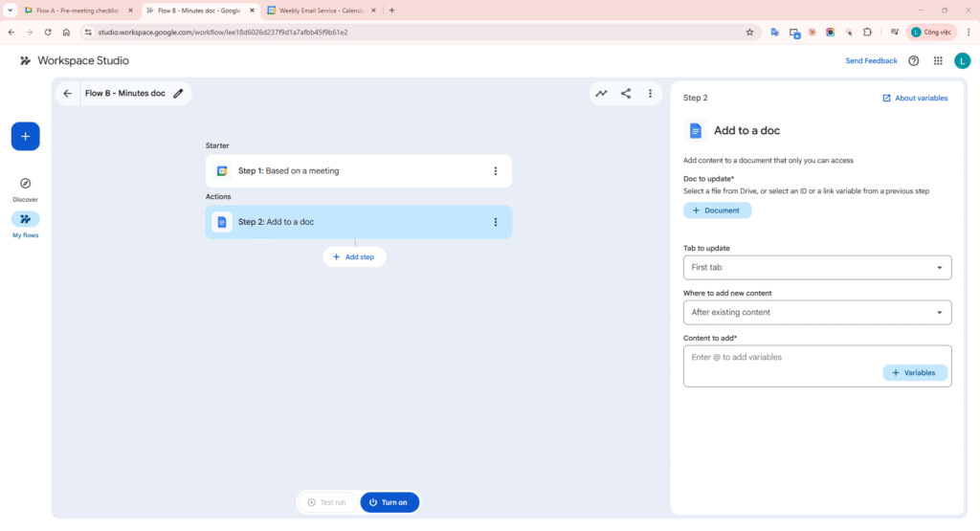Viewport: 980px width, 531px height.
Task: Switch to Weebly Email Service Calendar tab
Action: point(316,11)
